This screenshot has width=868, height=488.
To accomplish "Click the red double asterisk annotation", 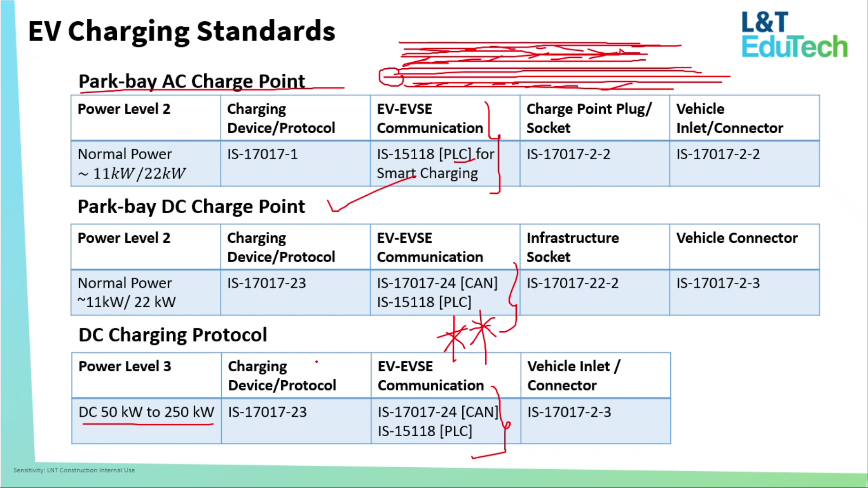I will pos(467,335).
